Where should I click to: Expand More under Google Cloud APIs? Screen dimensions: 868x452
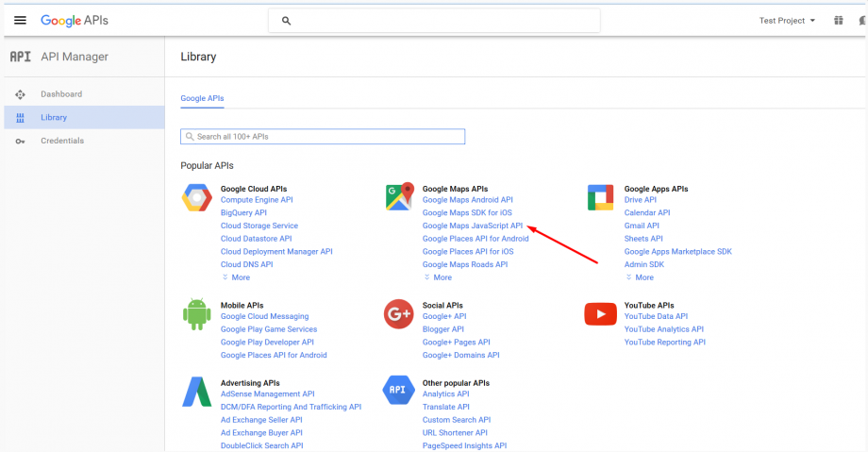[236, 277]
